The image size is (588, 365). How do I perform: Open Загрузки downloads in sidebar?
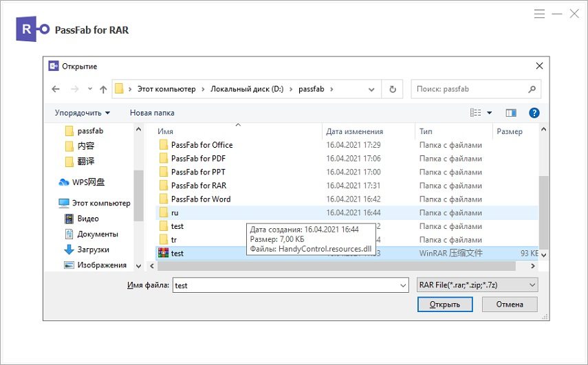[87, 250]
